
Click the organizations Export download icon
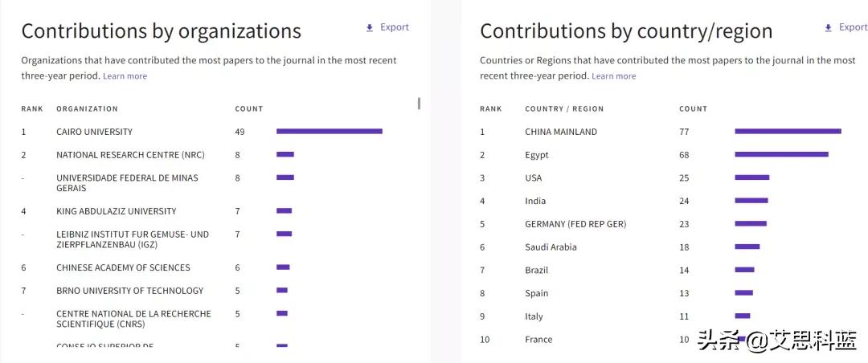(370, 28)
